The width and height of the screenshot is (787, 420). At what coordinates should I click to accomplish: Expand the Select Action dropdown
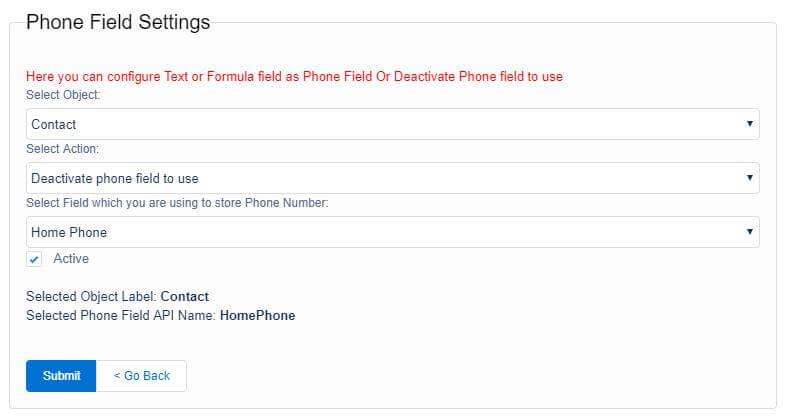pyautogui.click(x=392, y=178)
